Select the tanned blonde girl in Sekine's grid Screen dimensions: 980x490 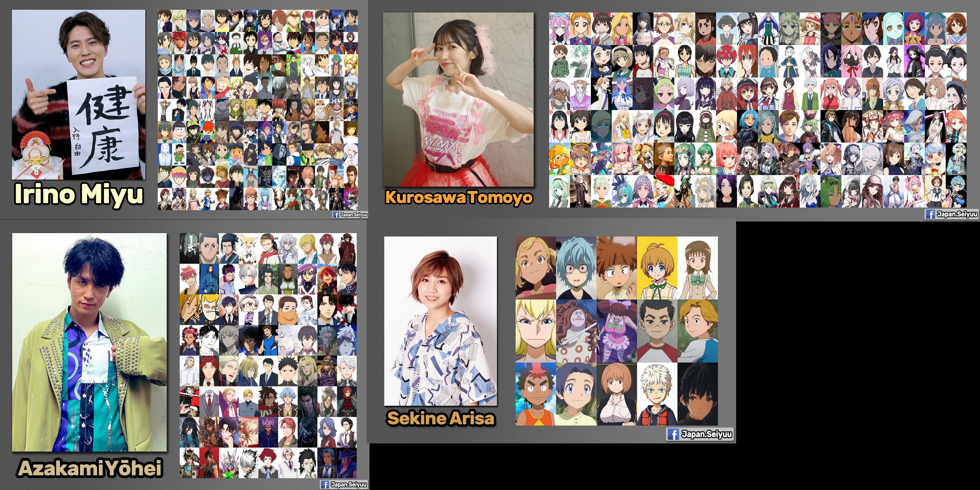click(x=536, y=268)
